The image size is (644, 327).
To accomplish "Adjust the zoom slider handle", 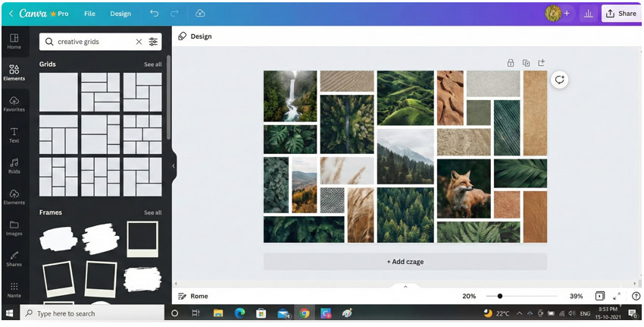I will [x=499, y=296].
